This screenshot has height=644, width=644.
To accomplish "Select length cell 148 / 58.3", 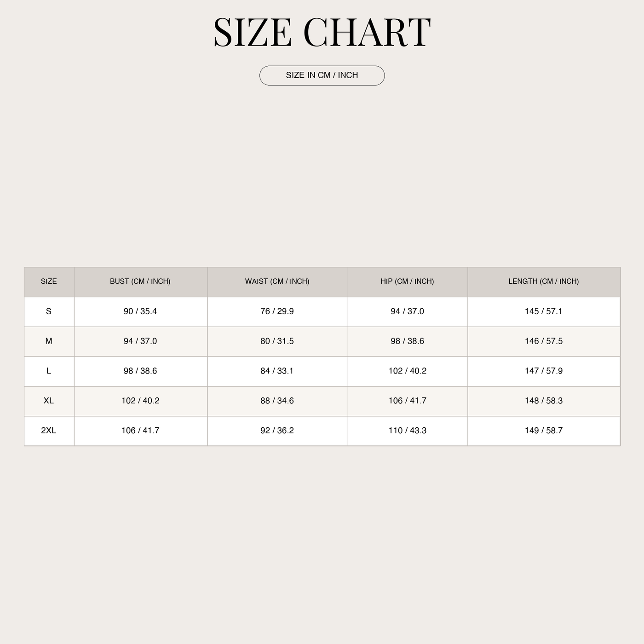I will point(544,401).
